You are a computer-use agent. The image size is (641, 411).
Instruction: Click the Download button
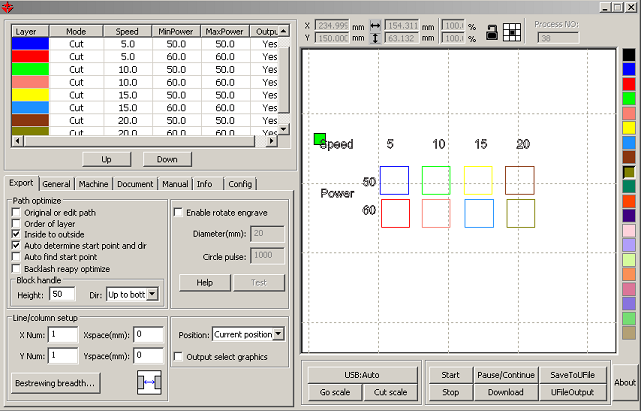point(506,392)
